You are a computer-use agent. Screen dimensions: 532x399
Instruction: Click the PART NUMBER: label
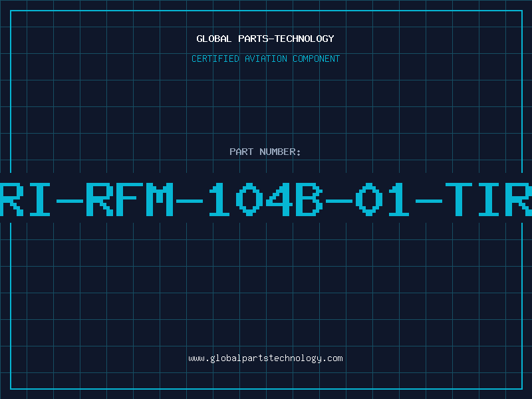click(x=265, y=152)
